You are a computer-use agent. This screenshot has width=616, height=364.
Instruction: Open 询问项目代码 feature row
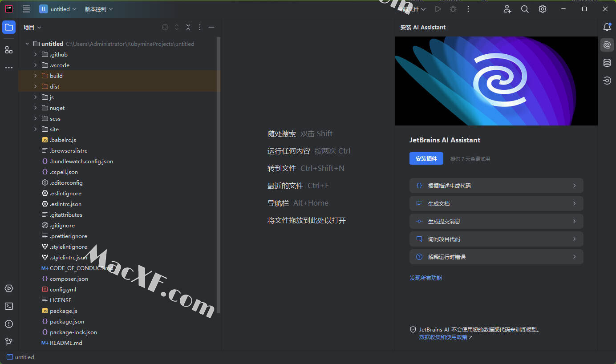click(496, 239)
